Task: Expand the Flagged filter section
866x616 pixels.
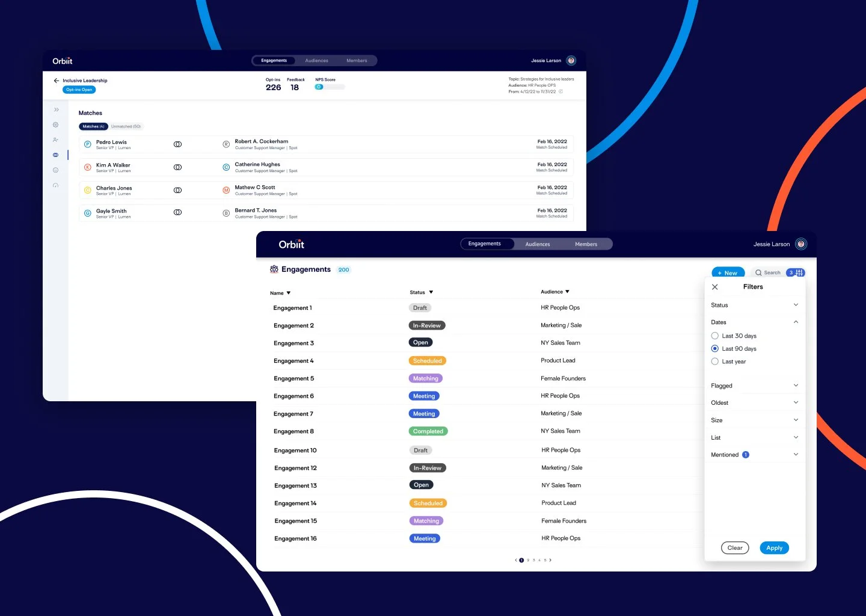Action: tap(796, 385)
